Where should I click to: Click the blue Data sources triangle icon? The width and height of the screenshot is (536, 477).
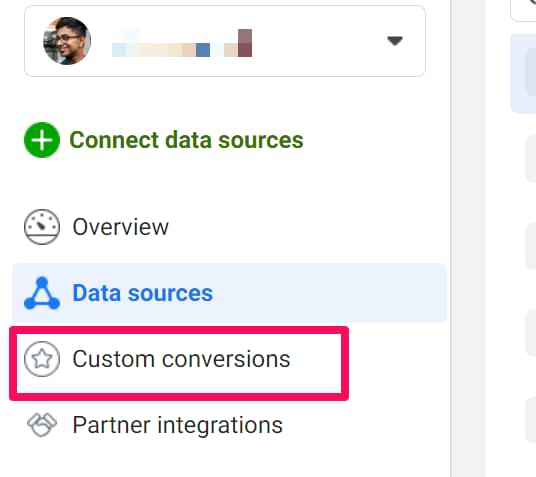(42, 293)
